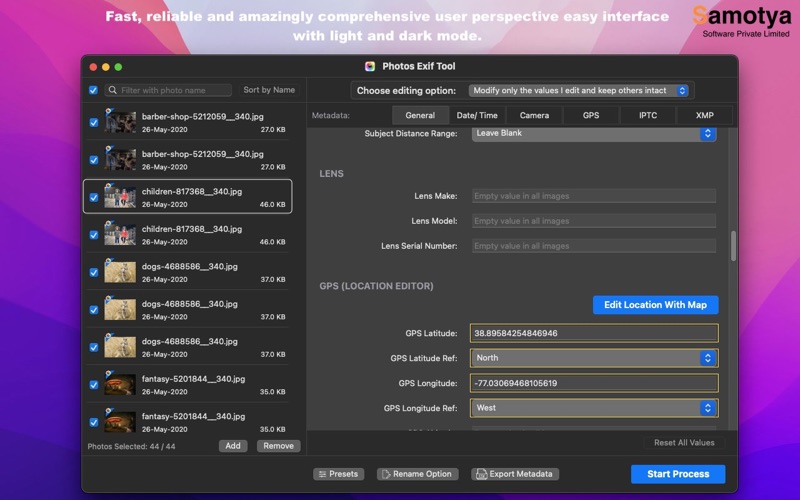Go to the GPS metadata tab
Image resolution: width=800 pixels, height=500 pixels.
591,115
